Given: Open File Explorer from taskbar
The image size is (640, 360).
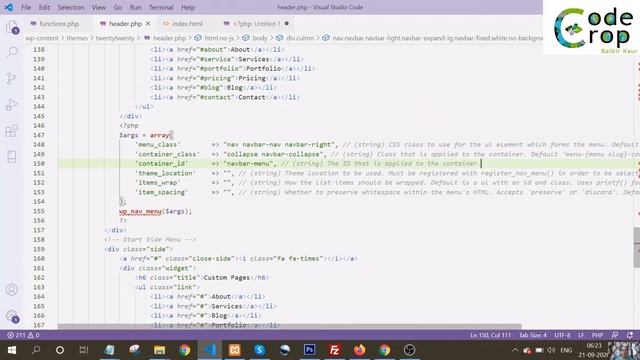Looking at the screenshot, I should 160,350.
